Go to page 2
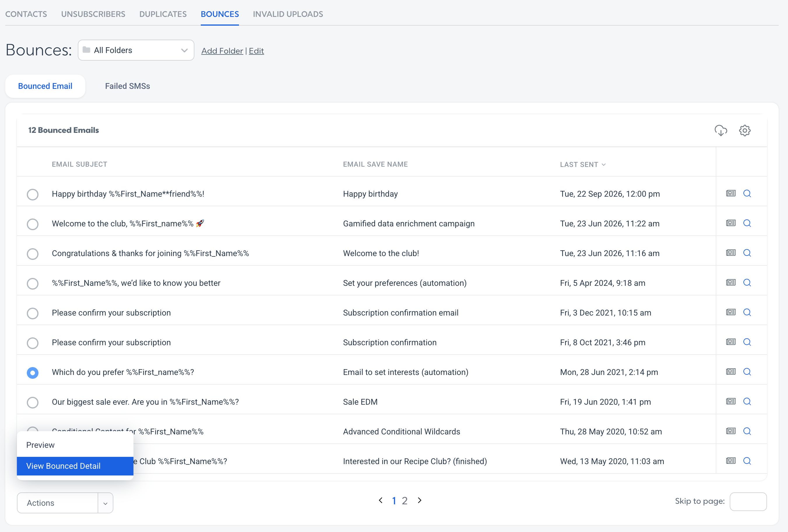Image resolution: width=788 pixels, height=532 pixels. [404, 501]
